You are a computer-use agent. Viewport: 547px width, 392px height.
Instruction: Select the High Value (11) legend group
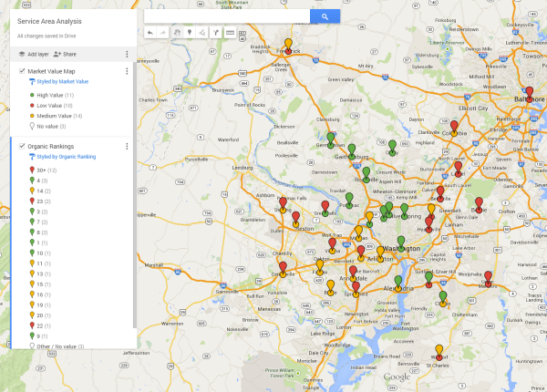tap(52, 95)
